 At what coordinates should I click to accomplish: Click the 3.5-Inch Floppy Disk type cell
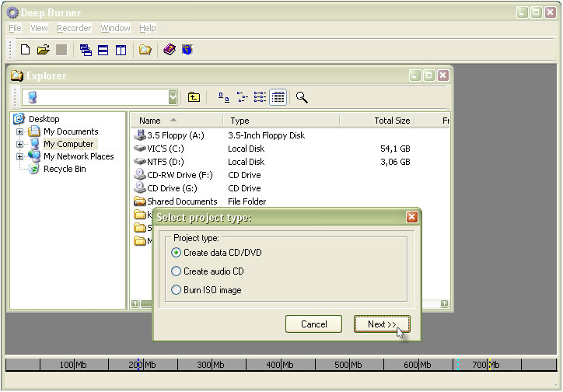point(267,135)
